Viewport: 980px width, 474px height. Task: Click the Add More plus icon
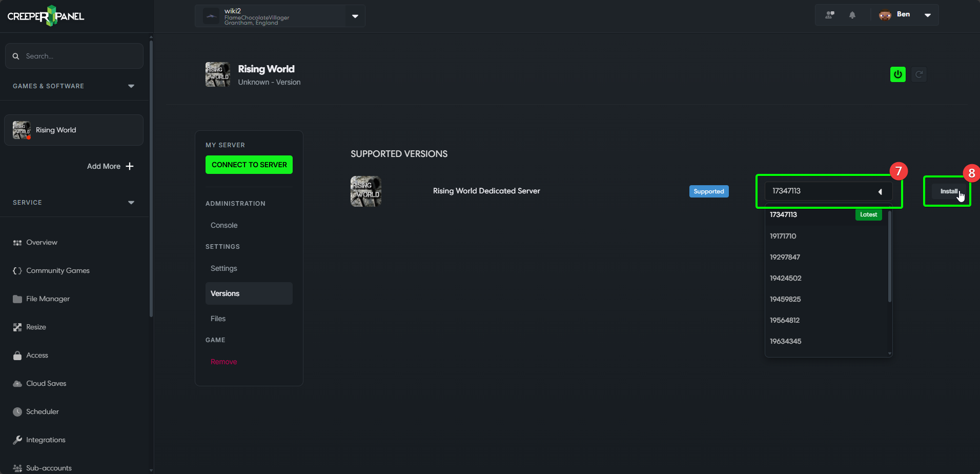[x=130, y=166]
